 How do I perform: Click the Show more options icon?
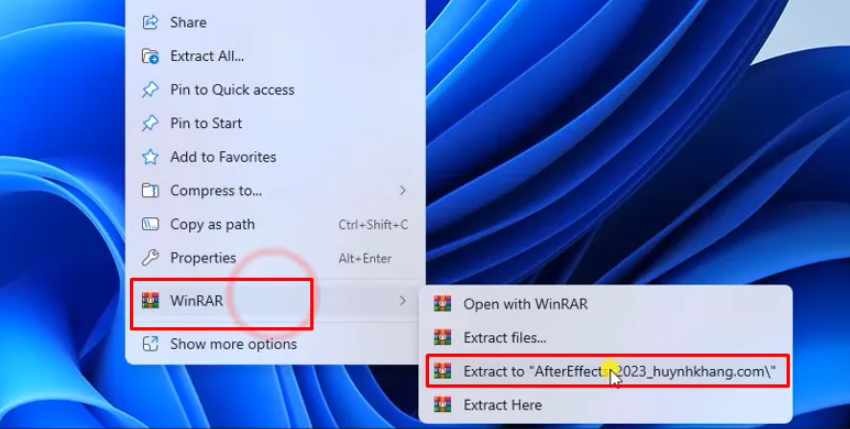click(x=150, y=344)
